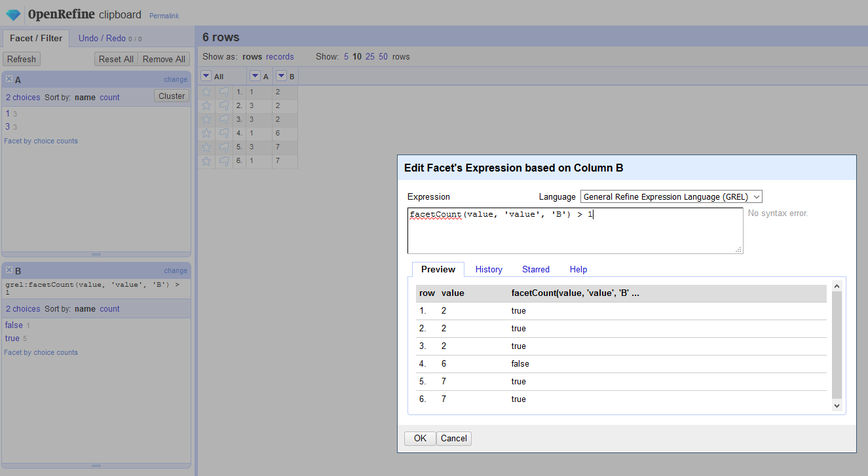This screenshot has height=476, width=868.
Task: Cancel the facet expression dialog
Action: click(x=454, y=439)
